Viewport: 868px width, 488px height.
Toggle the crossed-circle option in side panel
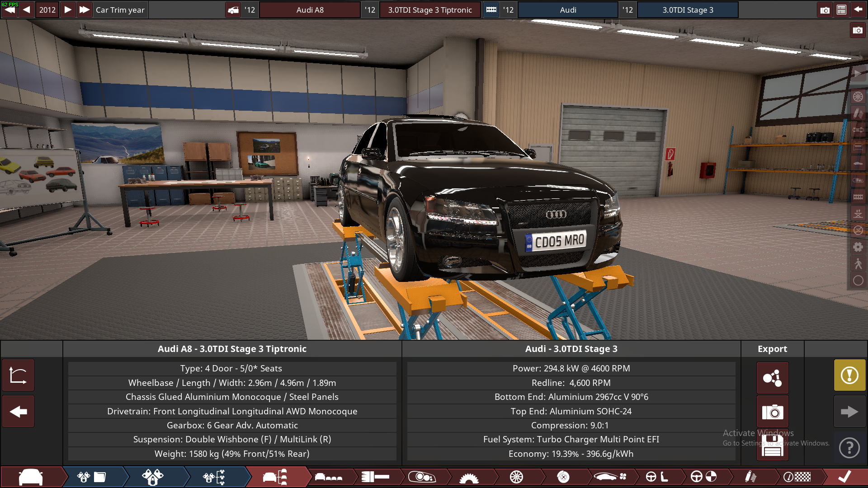tap(858, 230)
